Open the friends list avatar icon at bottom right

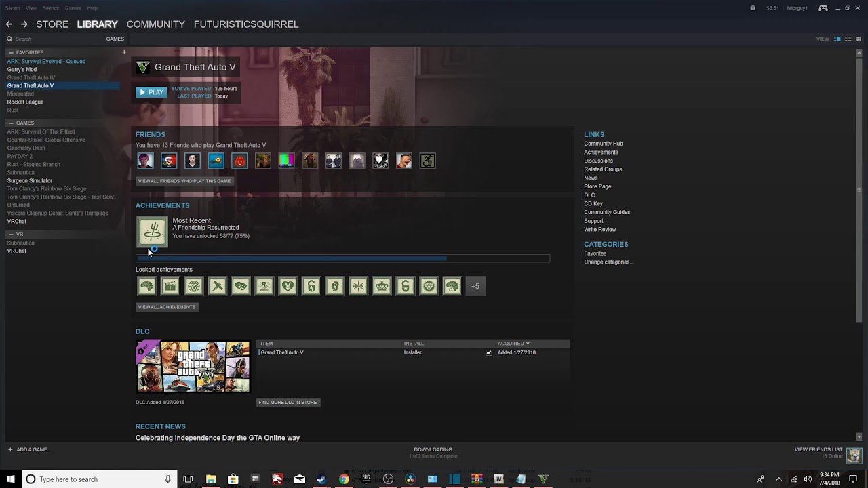click(854, 455)
